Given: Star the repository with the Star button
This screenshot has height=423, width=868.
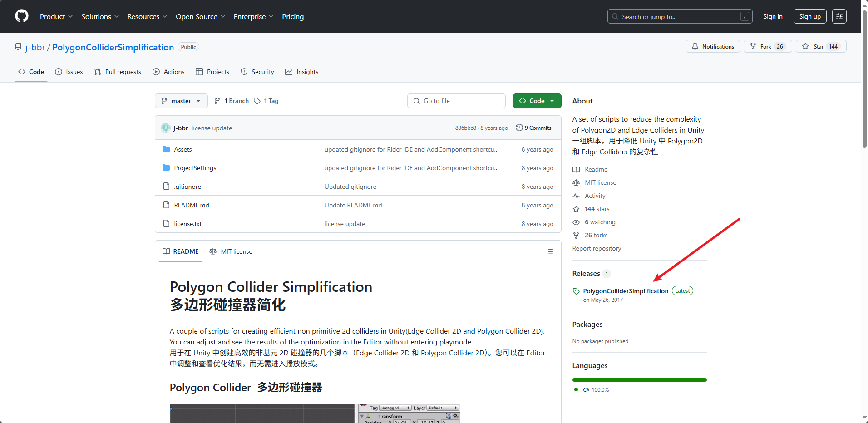Looking at the screenshot, I should 821,46.
